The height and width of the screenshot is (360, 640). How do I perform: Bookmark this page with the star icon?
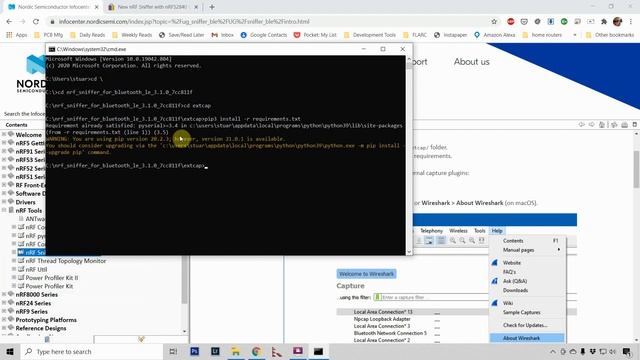(494, 22)
